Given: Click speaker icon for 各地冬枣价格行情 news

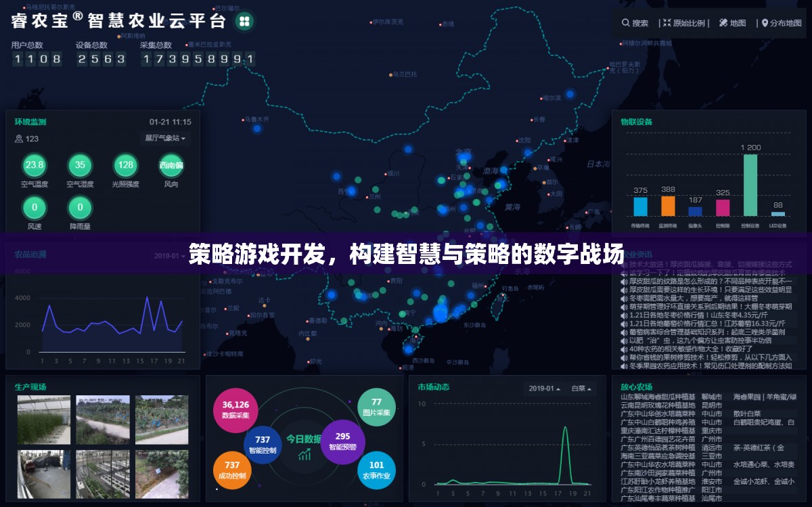Looking at the screenshot, I should click(624, 315).
